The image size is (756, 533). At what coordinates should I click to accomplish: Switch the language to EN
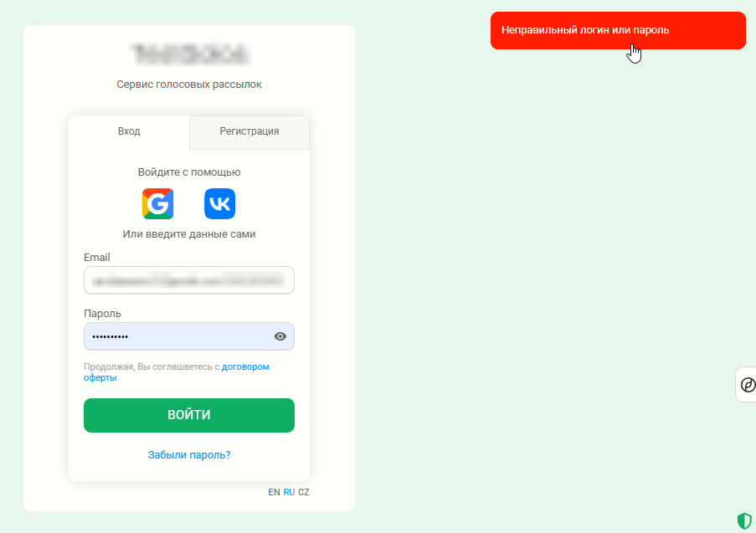(274, 492)
